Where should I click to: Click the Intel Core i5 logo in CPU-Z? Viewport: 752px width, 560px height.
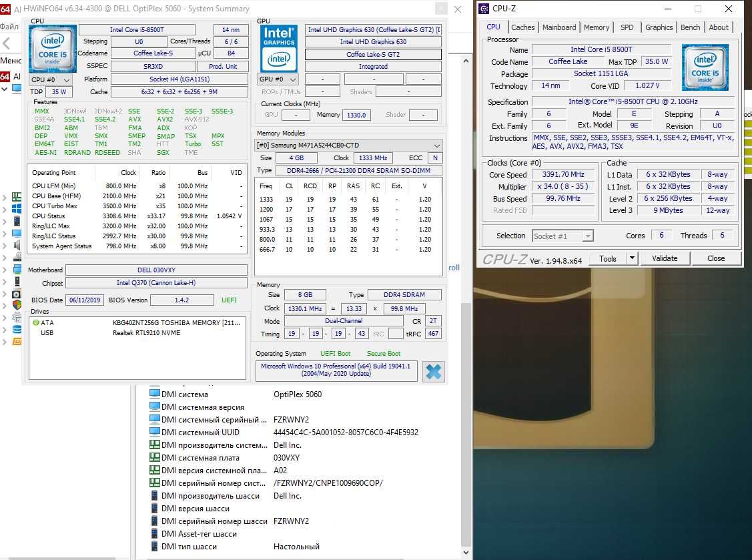(x=705, y=67)
